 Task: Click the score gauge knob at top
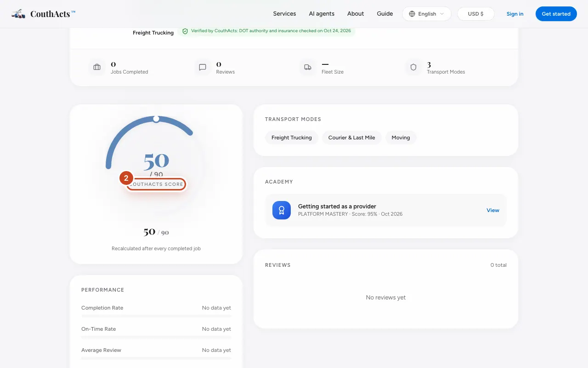point(156,119)
